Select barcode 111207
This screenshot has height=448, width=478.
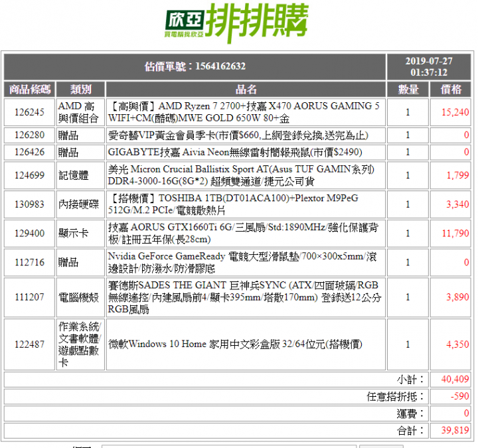tap(30, 297)
